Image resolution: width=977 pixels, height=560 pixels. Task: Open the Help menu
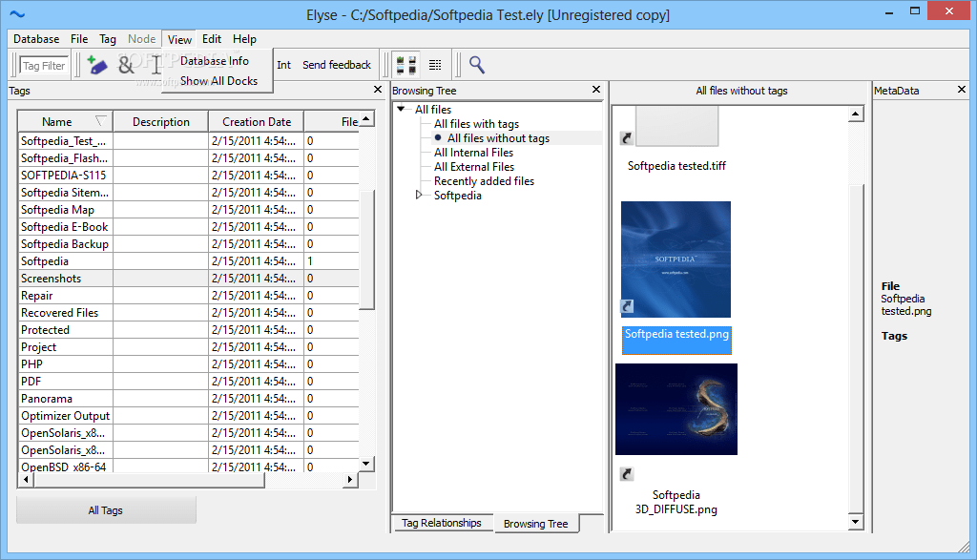[245, 38]
